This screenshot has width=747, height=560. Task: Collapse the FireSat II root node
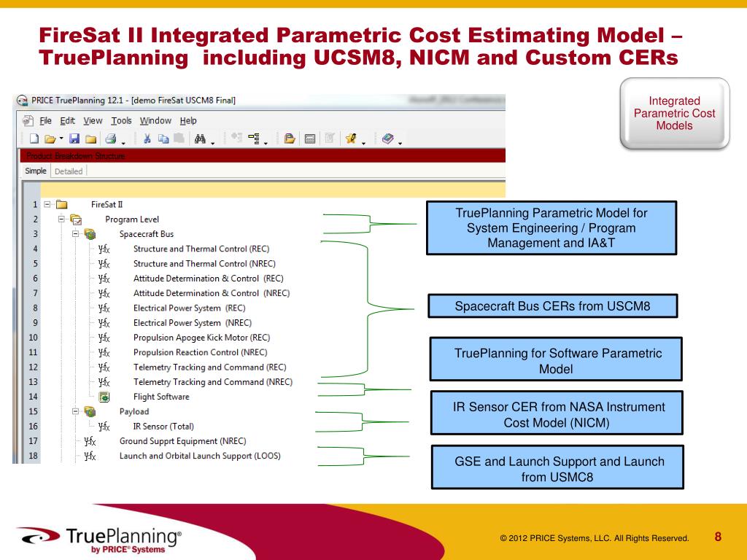[45, 204]
